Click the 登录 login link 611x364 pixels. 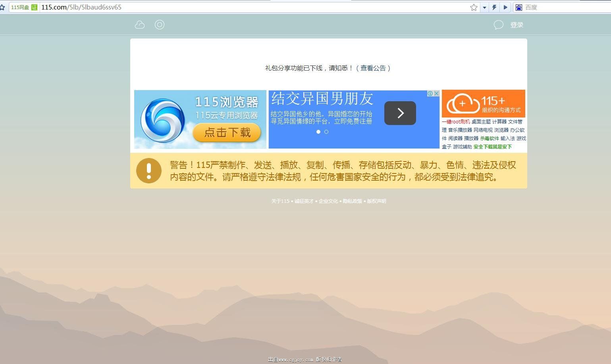(517, 25)
